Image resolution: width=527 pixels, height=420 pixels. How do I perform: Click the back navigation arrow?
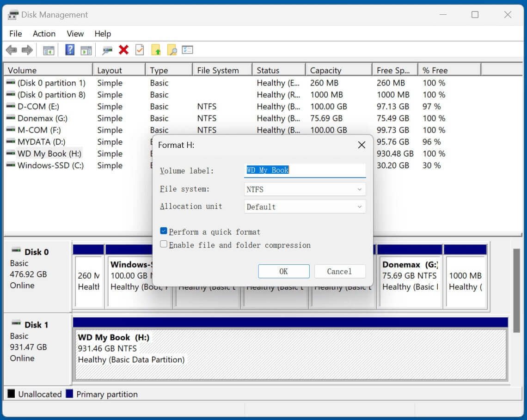(x=11, y=50)
